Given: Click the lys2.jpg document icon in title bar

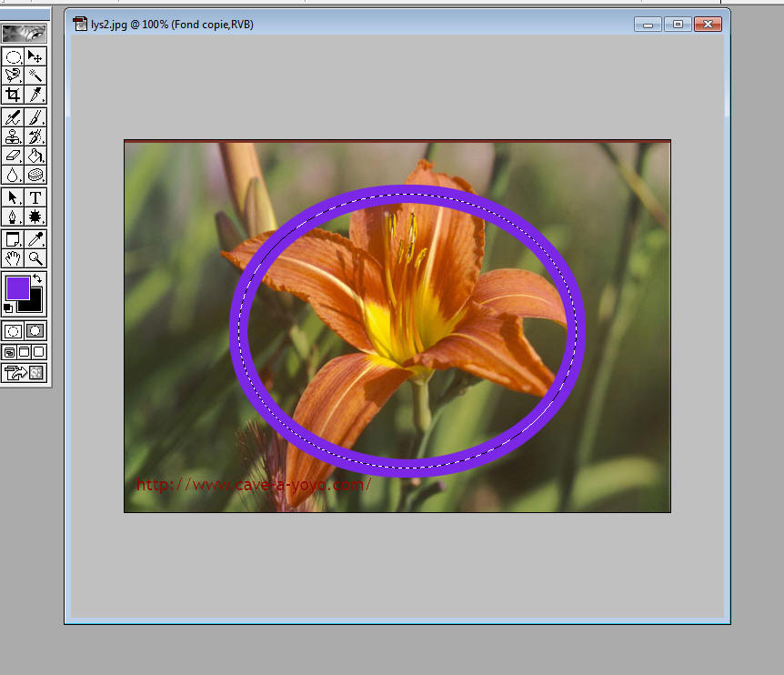Looking at the screenshot, I should click(80, 24).
